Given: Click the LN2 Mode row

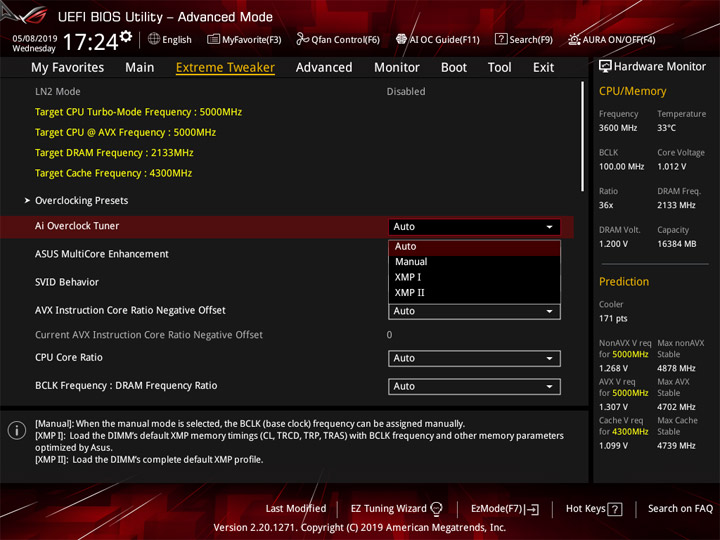Looking at the screenshot, I should click(x=287, y=91).
